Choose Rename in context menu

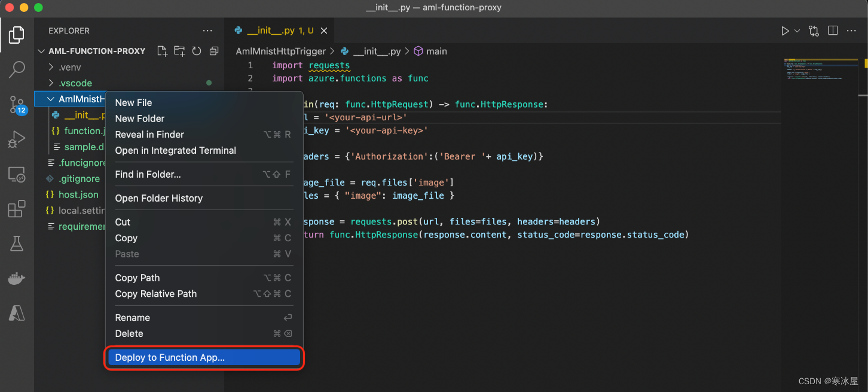(204, 318)
